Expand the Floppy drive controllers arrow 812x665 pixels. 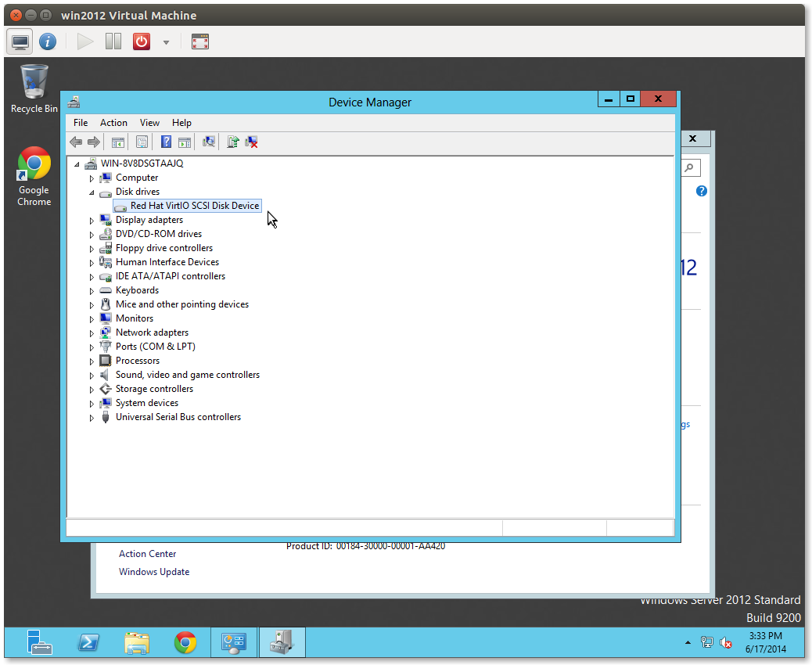click(x=92, y=249)
